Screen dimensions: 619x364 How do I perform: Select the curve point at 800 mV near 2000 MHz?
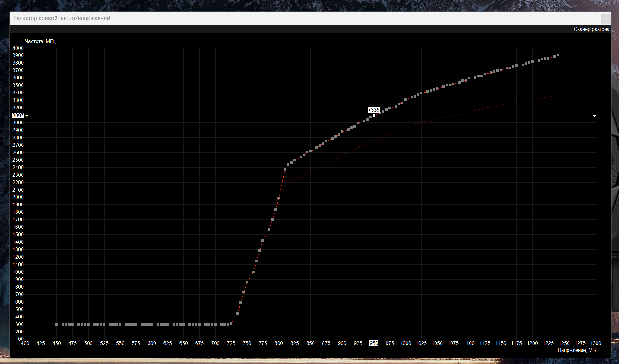coord(279,198)
